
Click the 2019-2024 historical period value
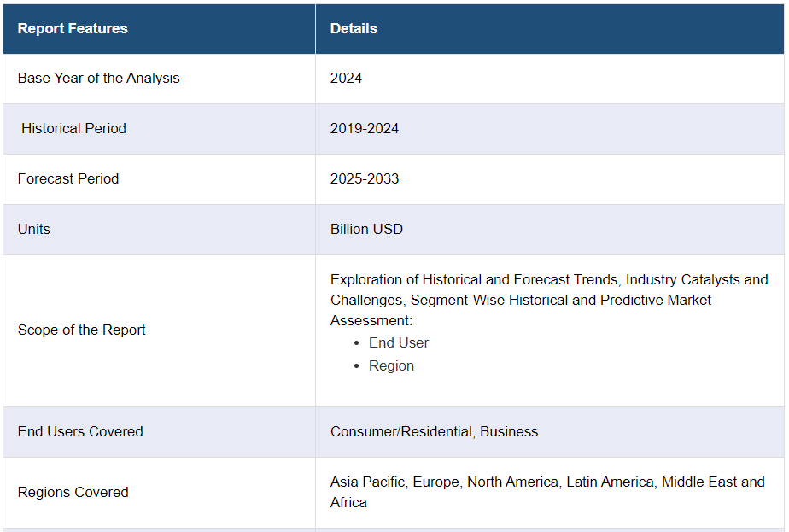(365, 128)
